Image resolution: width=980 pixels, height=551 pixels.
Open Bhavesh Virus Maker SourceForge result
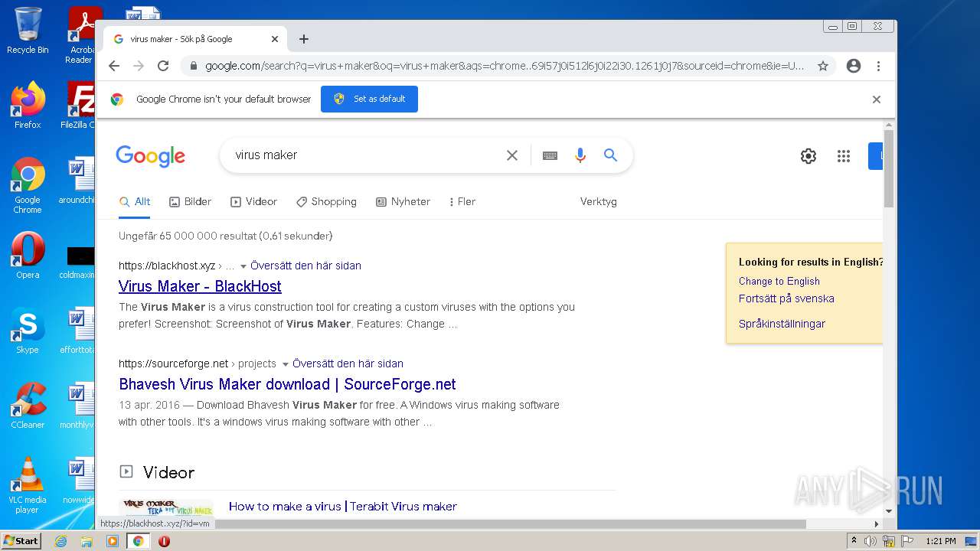(287, 384)
